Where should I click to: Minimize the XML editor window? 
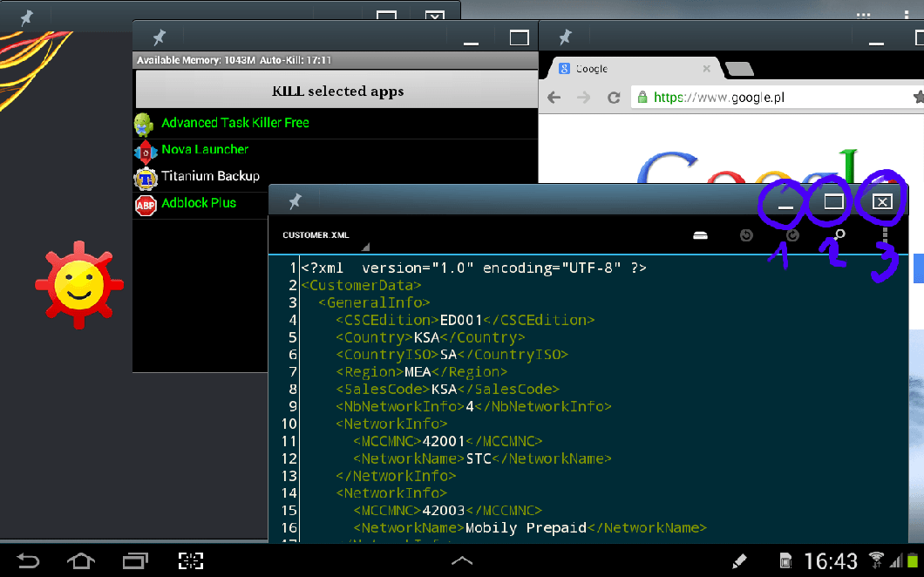pyautogui.click(x=785, y=203)
